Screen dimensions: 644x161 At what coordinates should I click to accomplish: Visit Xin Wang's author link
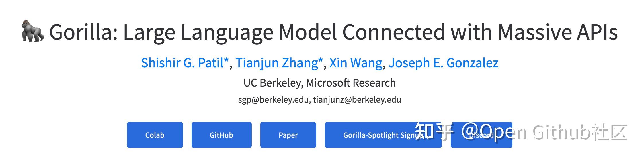(356, 63)
